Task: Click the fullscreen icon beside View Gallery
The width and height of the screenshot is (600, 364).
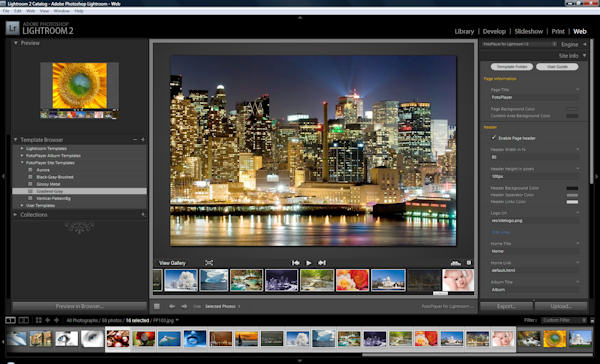Action: pos(209,263)
